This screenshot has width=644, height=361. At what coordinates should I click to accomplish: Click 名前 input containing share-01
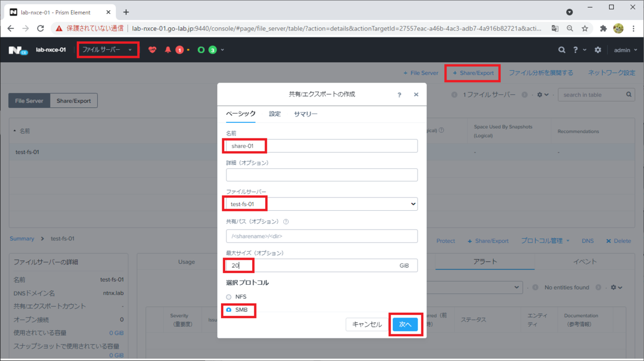[322, 146]
